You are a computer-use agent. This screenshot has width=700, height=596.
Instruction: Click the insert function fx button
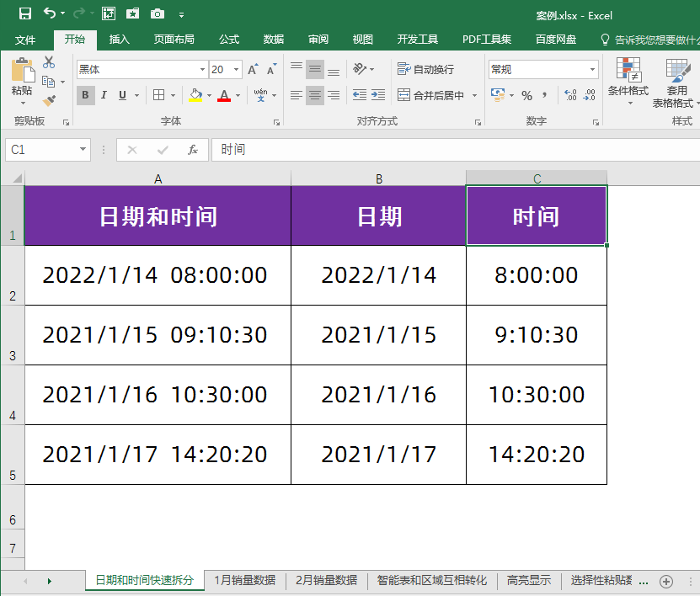coord(193,150)
